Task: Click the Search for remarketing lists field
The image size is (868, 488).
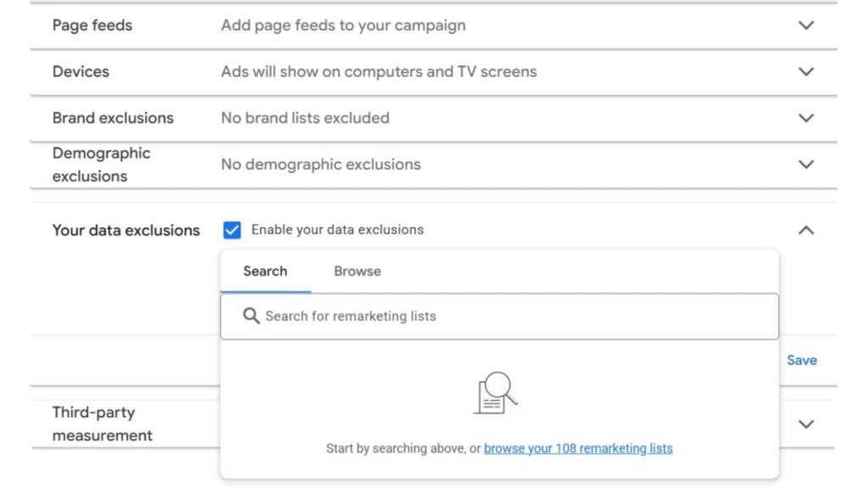Action: pyautogui.click(x=424, y=315)
